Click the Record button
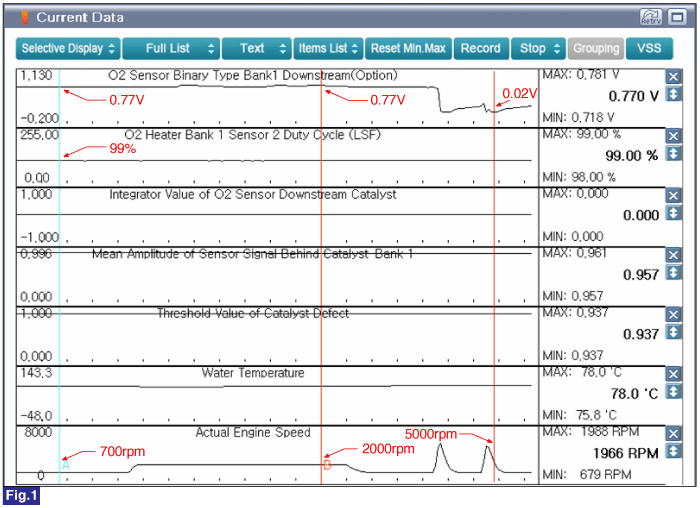This screenshot has height=508, width=700. [x=481, y=48]
